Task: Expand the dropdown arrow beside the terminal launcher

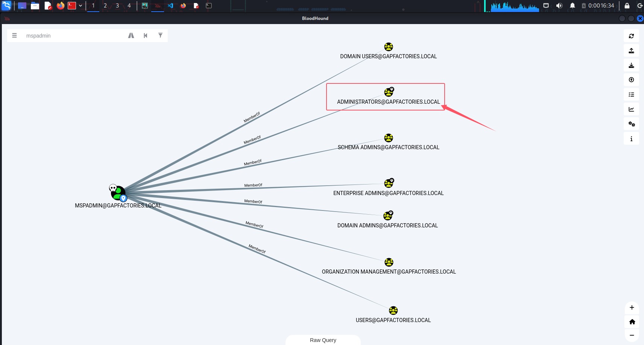Action: pyautogui.click(x=80, y=6)
